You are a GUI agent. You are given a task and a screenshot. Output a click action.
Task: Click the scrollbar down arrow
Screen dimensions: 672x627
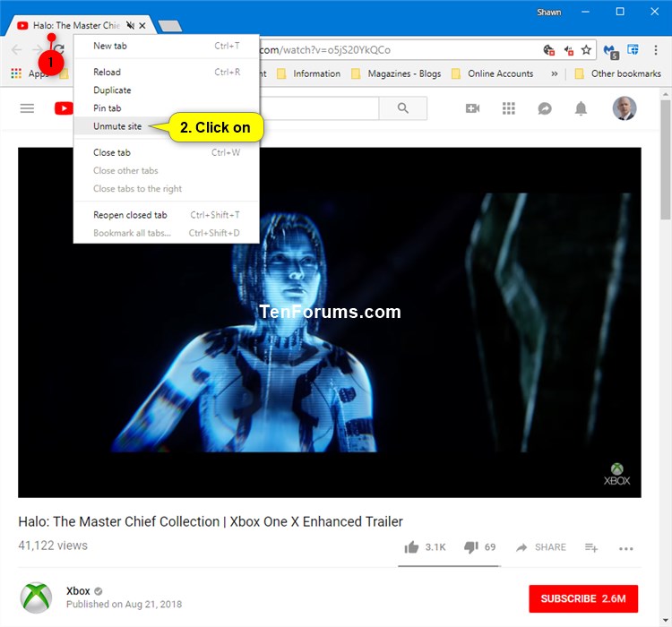(666, 620)
